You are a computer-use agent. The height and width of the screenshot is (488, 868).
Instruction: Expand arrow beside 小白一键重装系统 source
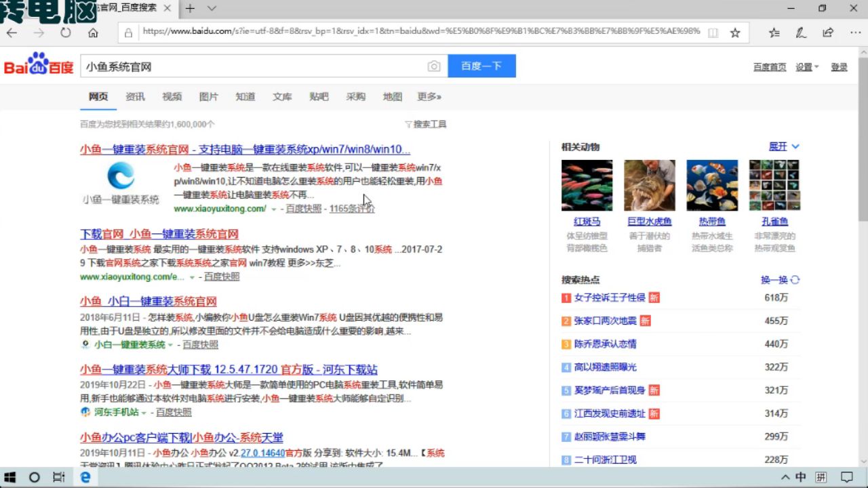click(x=172, y=345)
